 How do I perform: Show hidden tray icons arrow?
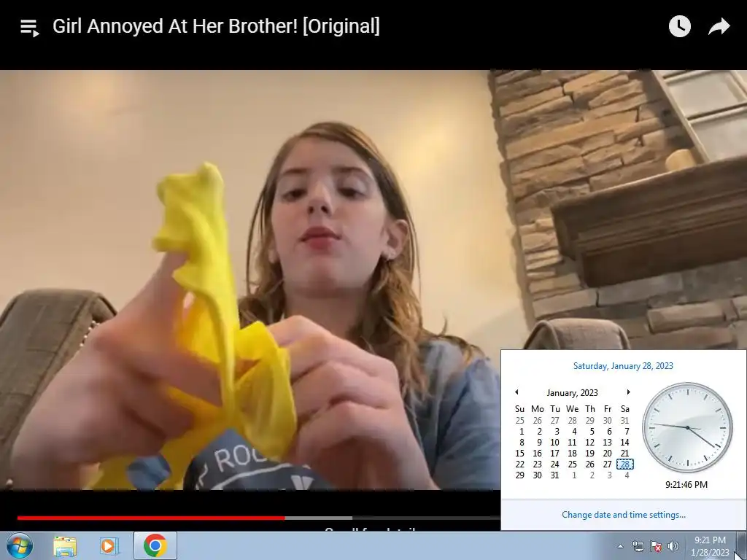[620, 546]
